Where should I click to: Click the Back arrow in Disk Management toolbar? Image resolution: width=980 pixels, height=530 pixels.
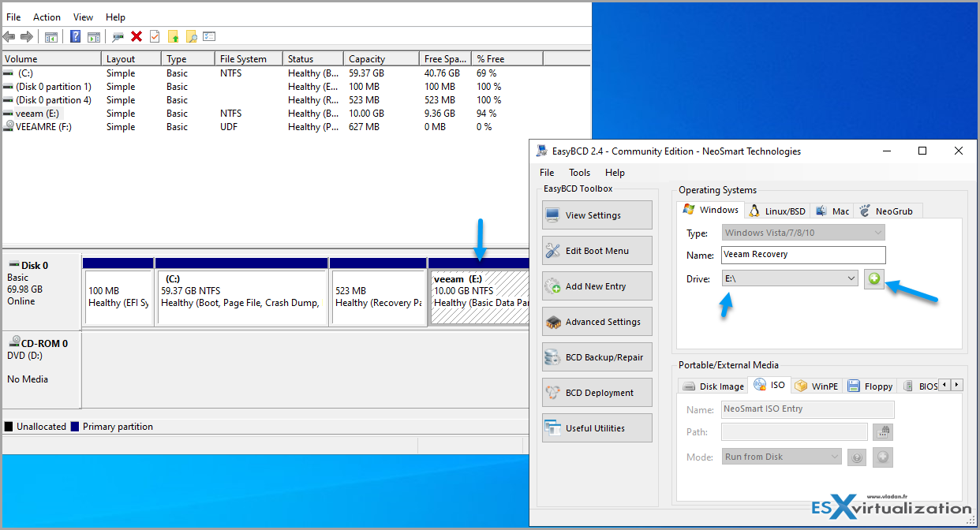tap(9, 36)
